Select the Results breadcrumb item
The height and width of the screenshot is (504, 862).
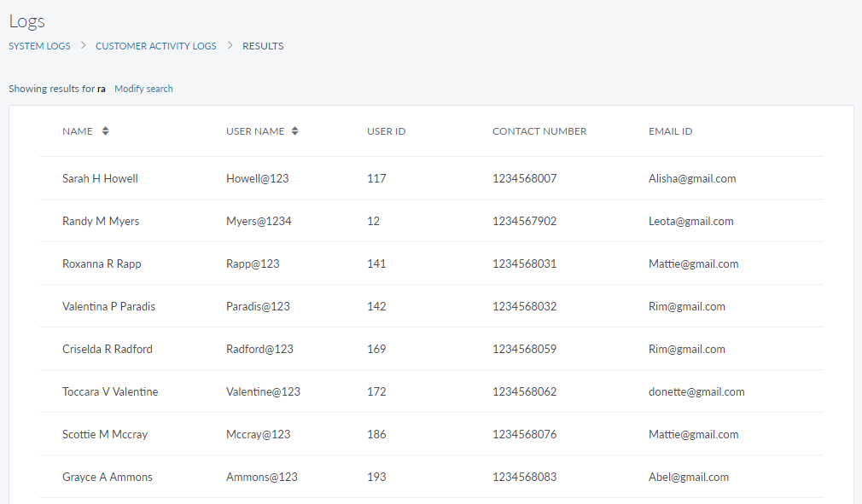click(x=263, y=46)
